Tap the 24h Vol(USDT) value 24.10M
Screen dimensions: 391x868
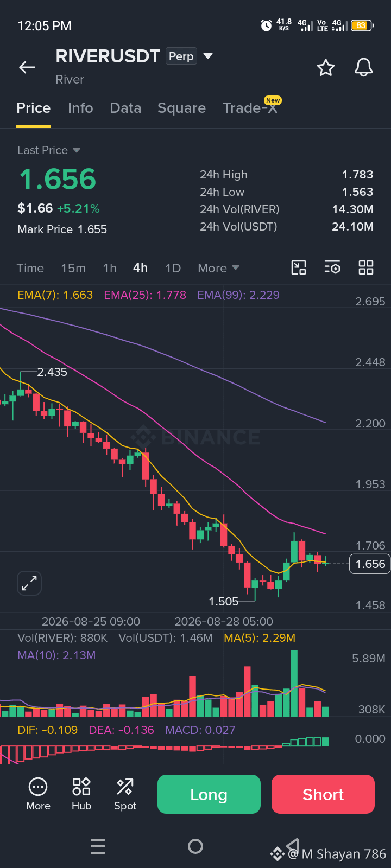(352, 227)
